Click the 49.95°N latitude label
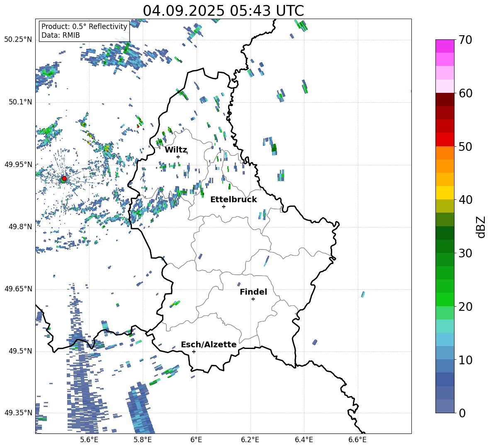 (x=18, y=165)
